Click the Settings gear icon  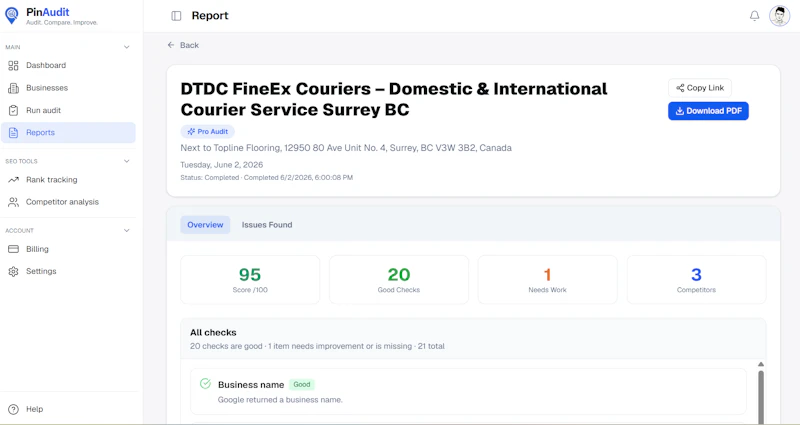pos(13,271)
